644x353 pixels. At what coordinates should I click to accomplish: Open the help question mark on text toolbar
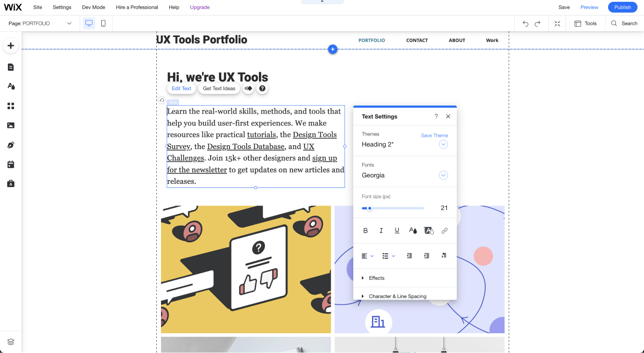[x=262, y=89]
